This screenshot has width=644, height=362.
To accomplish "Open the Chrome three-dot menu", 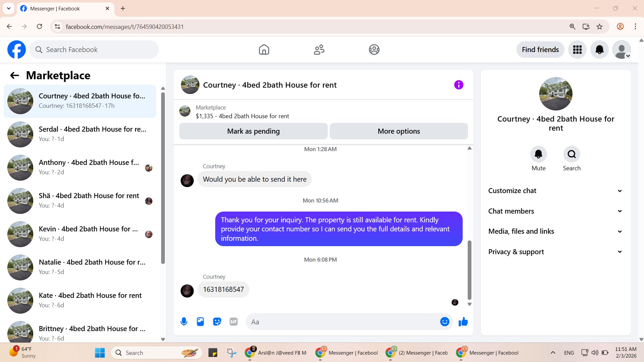I will [635, 27].
